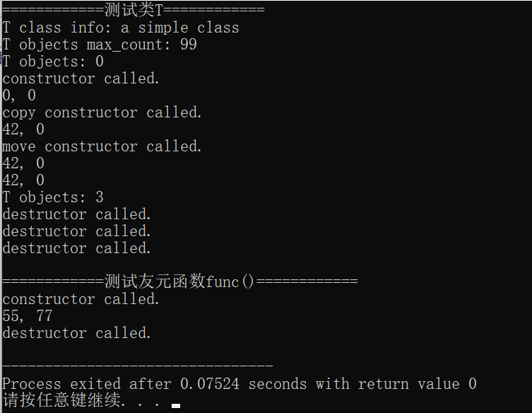Click the 'Process exited after' text
This screenshot has width=532, height=413.
tap(86, 384)
